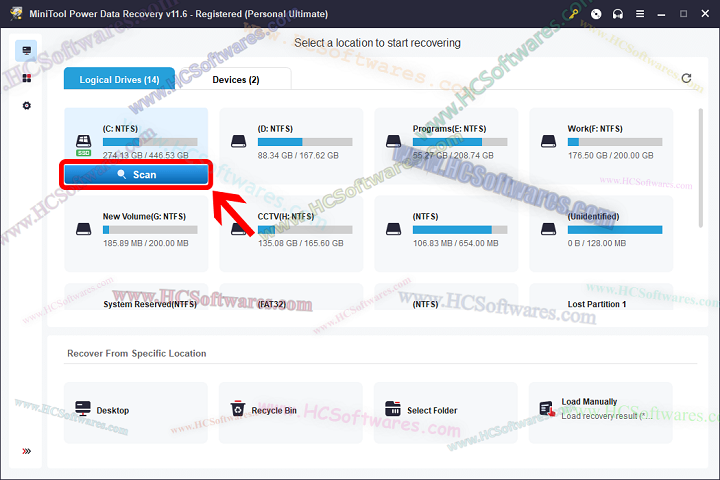Viewport: 720px width, 480px height.
Task: Minimize the MiniTool window
Action: [x=661, y=14]
